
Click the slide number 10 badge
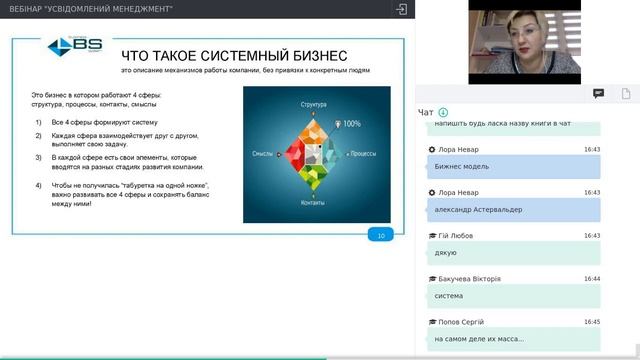tap(381, 235)
